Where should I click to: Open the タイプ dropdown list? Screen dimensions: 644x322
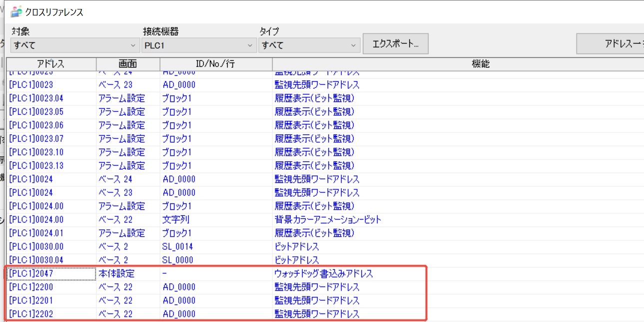coord(309,45)
